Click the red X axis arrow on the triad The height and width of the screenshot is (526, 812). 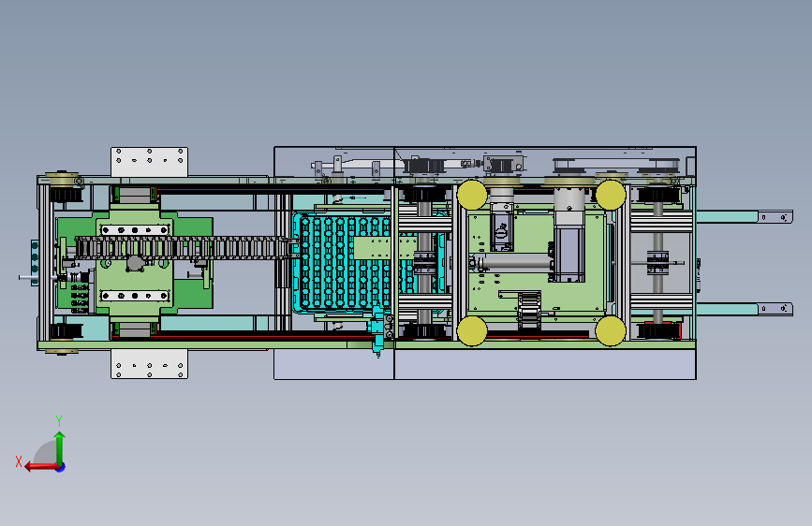pyautogui.click(x=41, y=467)
